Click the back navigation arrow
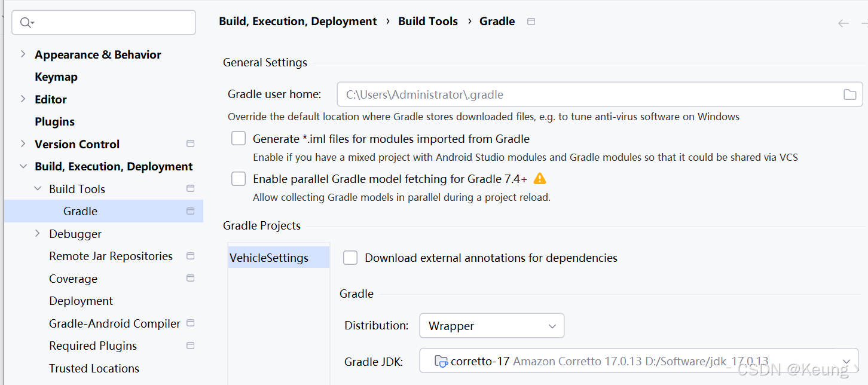The width and height of the screenshot is (868, 385). click(843, 23)
